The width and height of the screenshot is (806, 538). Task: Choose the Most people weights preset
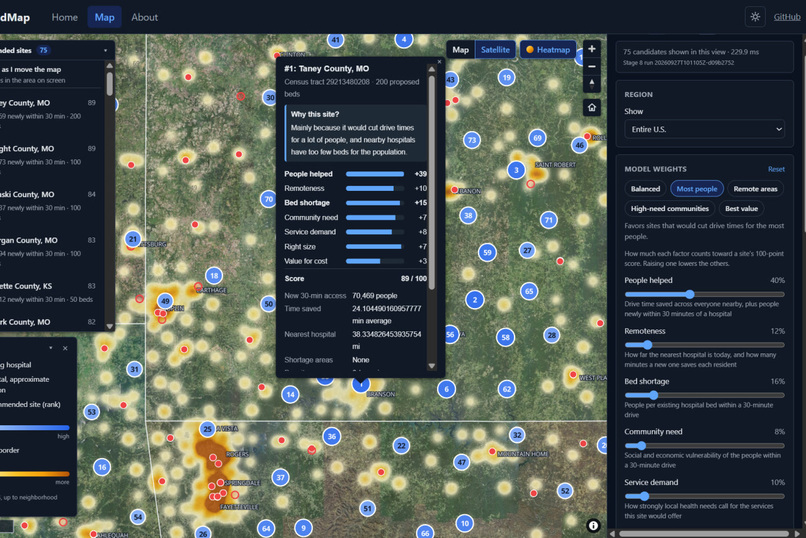[697, 189]
